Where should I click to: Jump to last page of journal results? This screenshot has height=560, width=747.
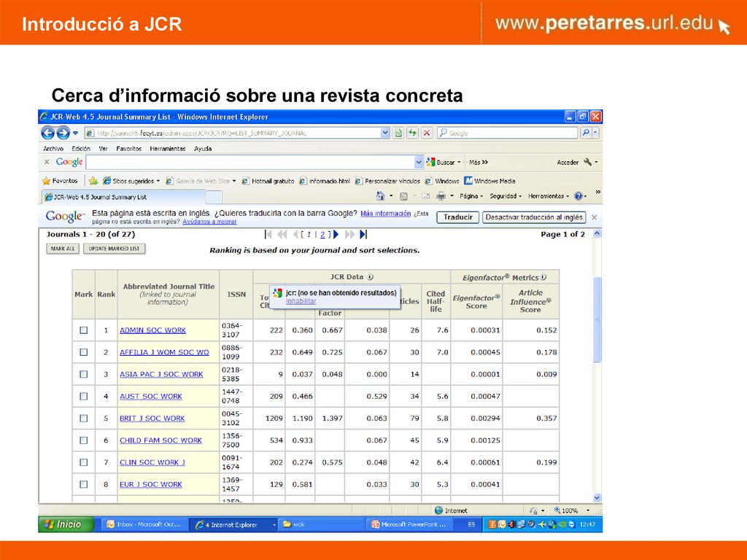pos(363,234)
